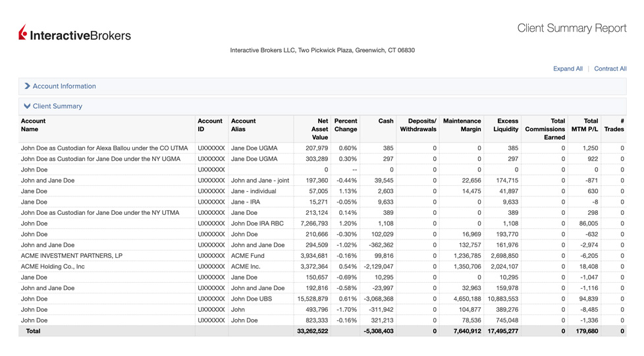This screenshot has width=644, height=356.
Task: Click the Interactive Brokers logo
Action: pyautogui.click(x=74, y=34)
